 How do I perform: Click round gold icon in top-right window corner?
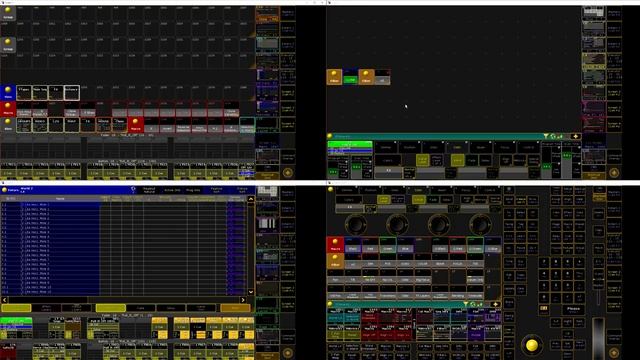(614, 173)
